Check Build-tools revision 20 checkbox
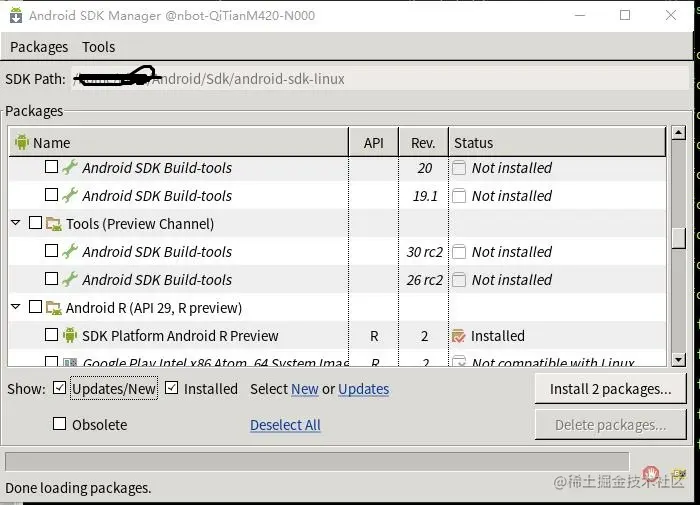Screen dimensions: 700x505 click(51, 167)
